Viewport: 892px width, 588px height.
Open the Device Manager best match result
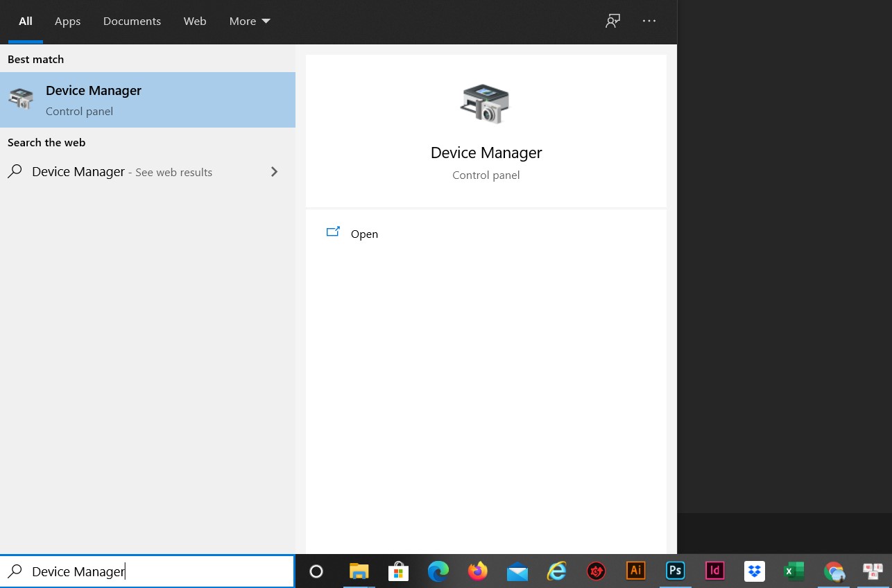(148, 100)
